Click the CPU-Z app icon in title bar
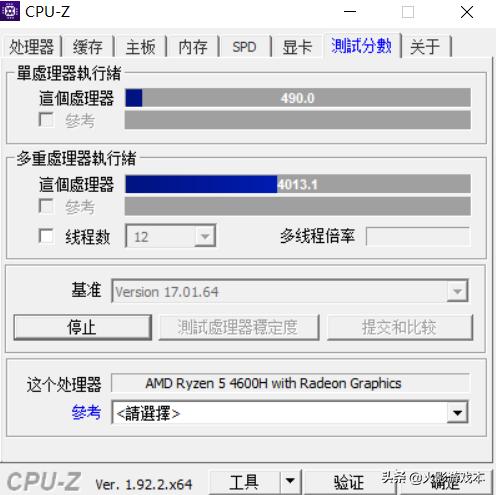Viewport: 496px width, 495px height. [10, 11]
